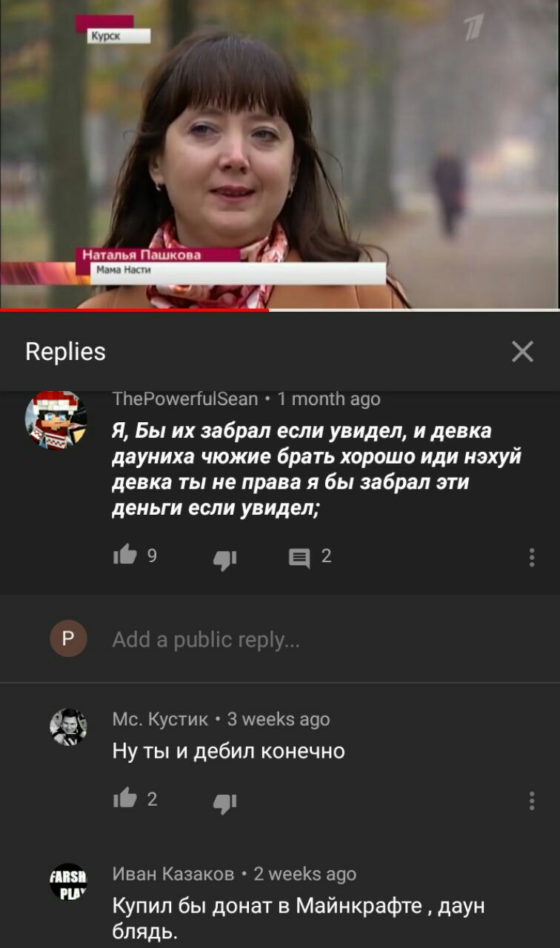Tap the video player area
The height and width of the screenshot is (948, 560).
[x=280, y=153]
